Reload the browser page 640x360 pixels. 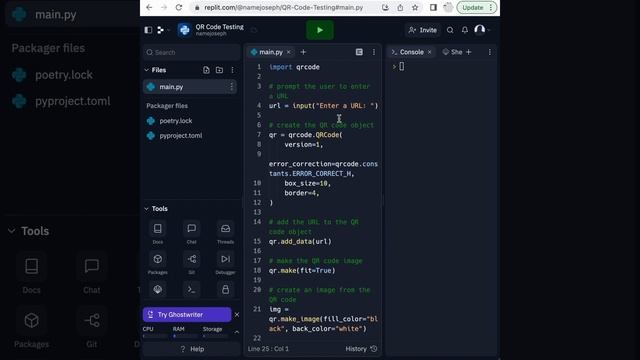coord(178,7)
